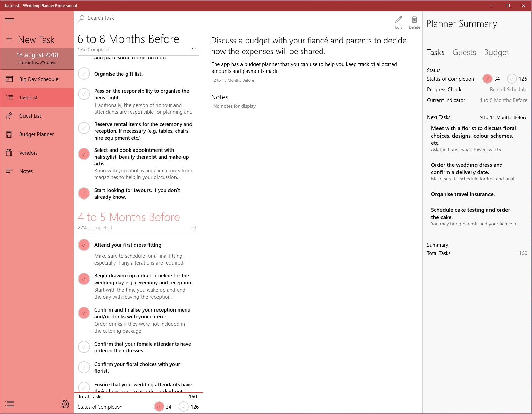Open next task 'Organise travel insurance'
Screen dimensions: 532x414
tap(463, 194)
